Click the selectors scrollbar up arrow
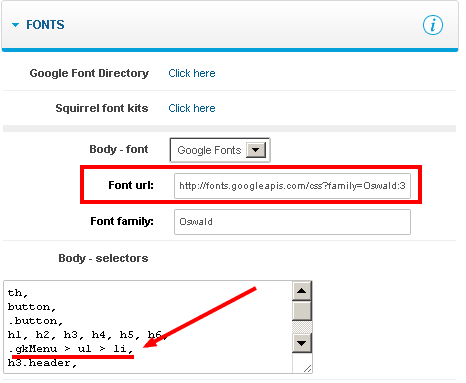The image size is (466, 383). (x=302, y=291)
